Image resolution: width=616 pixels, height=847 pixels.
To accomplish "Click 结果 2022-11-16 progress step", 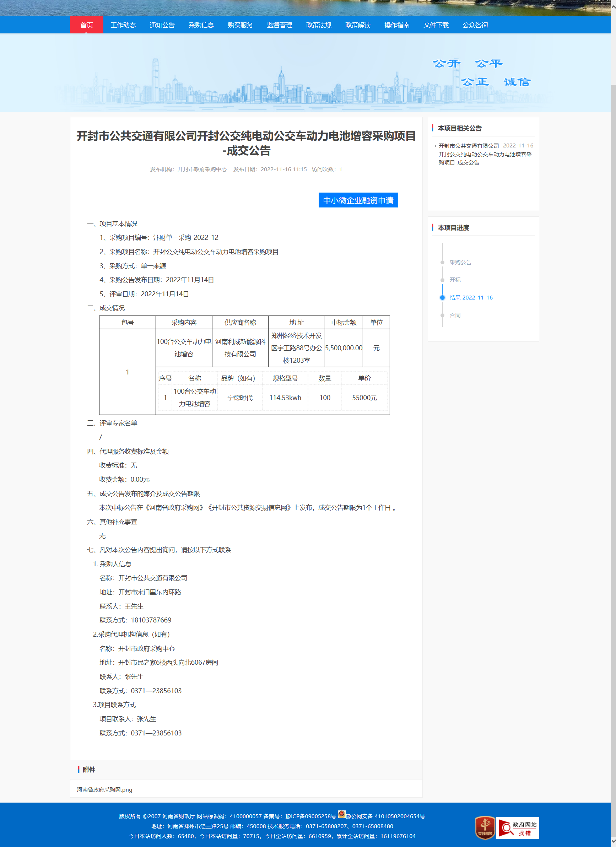I will point(471,298).
